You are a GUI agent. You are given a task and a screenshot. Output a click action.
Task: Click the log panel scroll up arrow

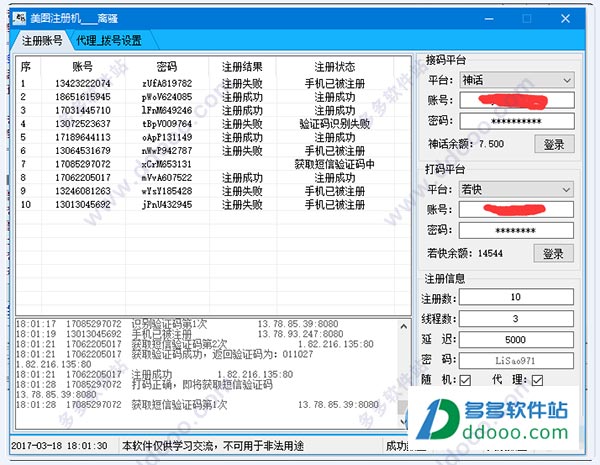404,326
